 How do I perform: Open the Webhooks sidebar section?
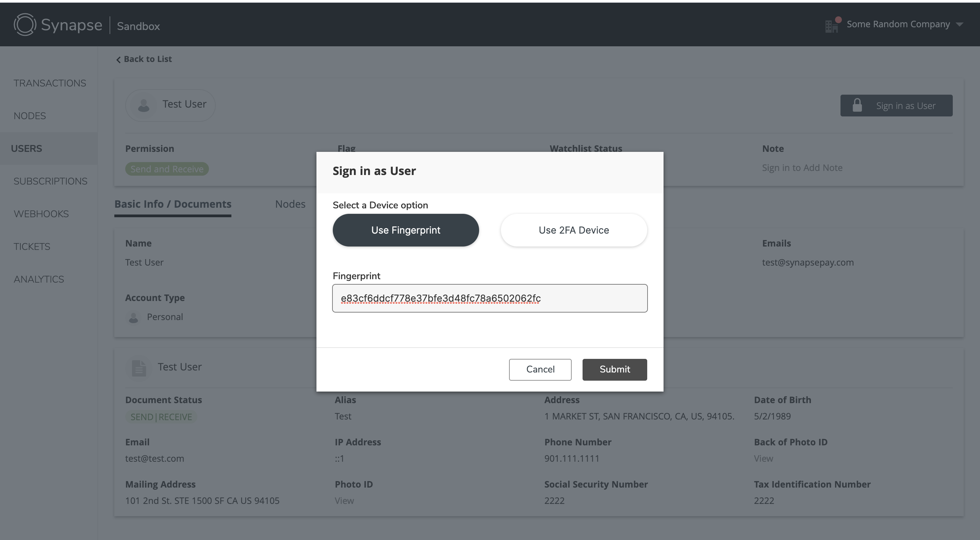[41, 214]
